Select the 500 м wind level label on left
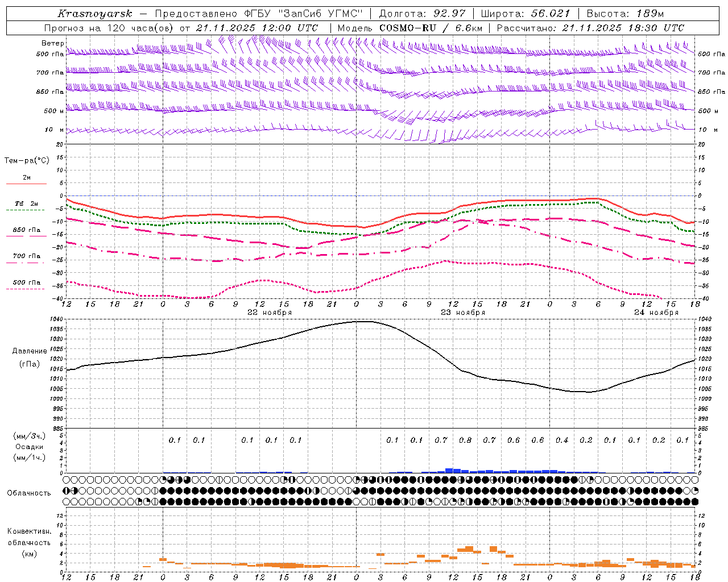The height and width of the screenshot is (582, 728). (53, 111)
